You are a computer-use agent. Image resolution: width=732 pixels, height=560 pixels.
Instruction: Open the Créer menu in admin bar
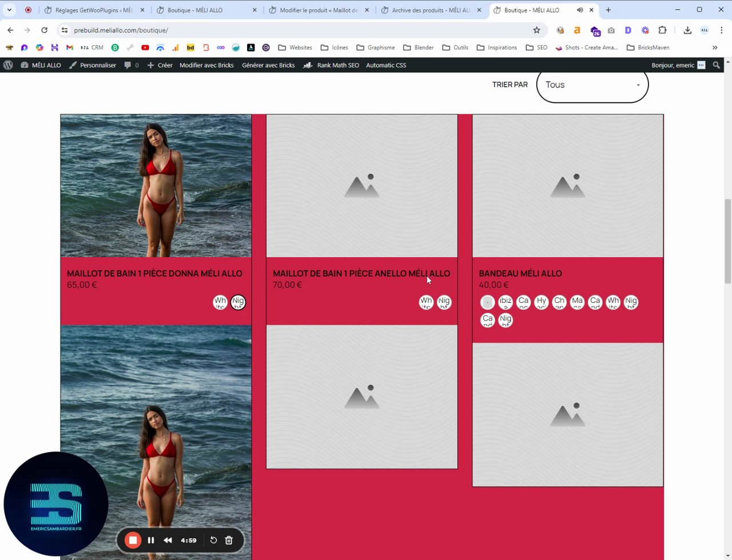[160, 65]
